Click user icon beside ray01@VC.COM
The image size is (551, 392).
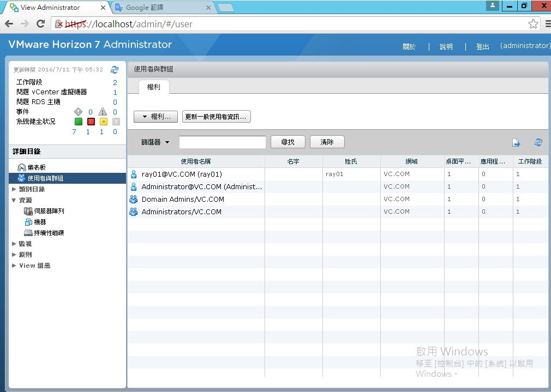point(134,174)
